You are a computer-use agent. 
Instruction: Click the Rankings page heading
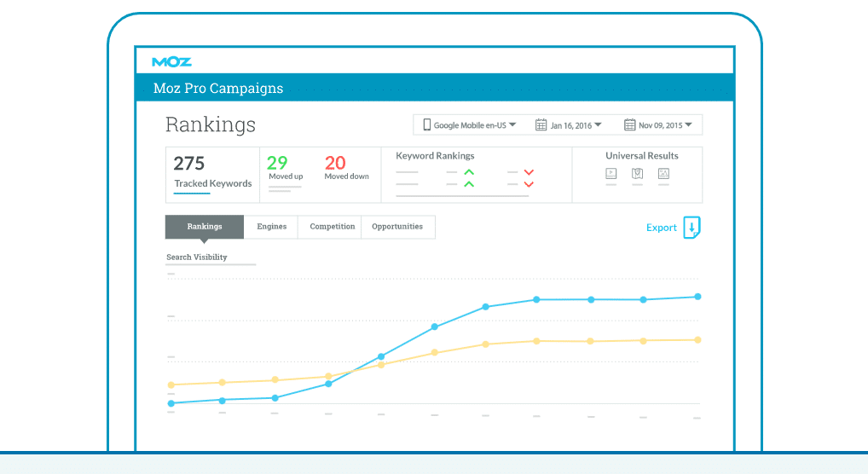tap(211, 124)
